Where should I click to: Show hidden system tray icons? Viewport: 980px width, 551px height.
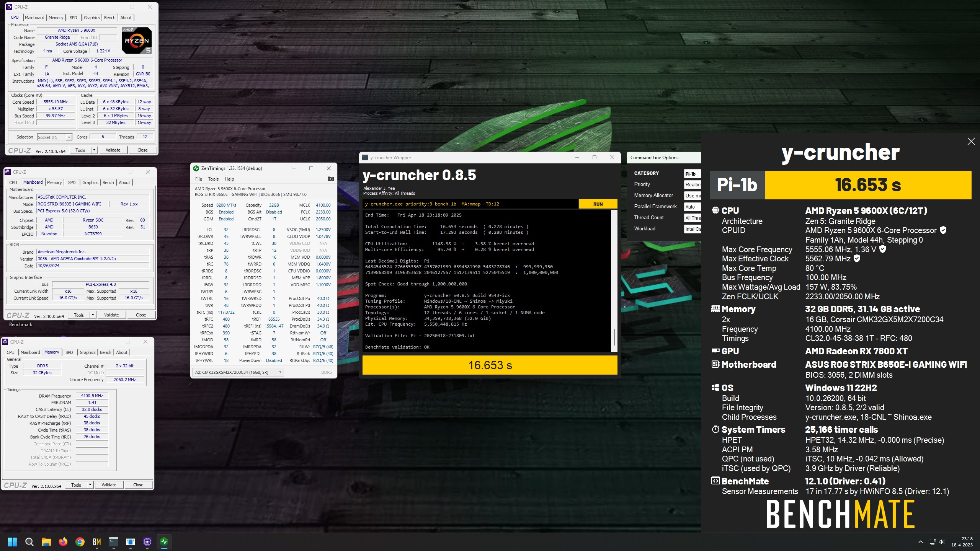921,542
